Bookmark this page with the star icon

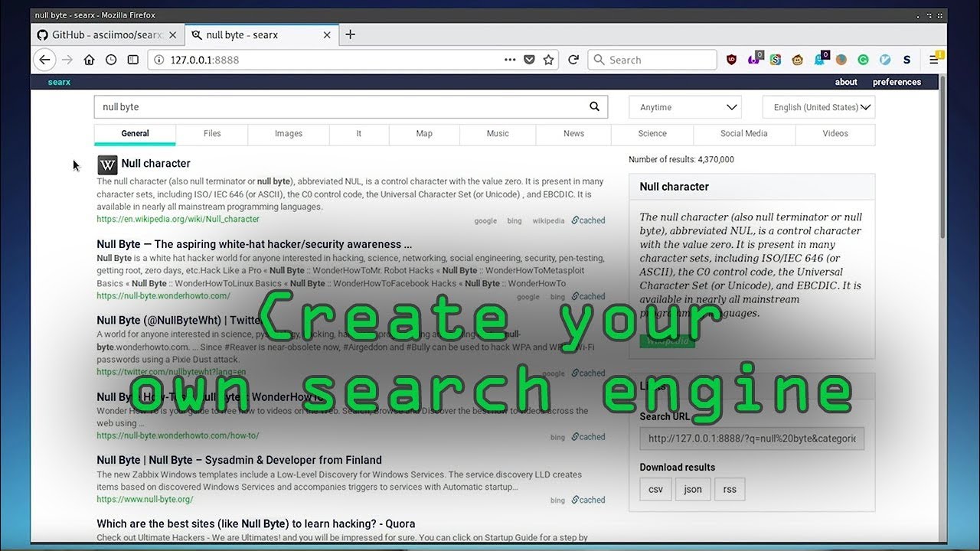(548, 60)
